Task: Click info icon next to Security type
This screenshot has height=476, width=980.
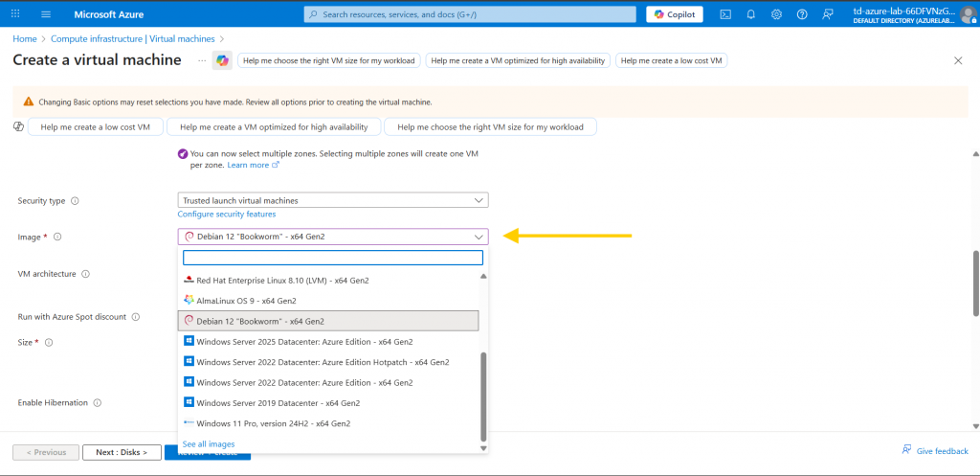Action: point(75,201)
